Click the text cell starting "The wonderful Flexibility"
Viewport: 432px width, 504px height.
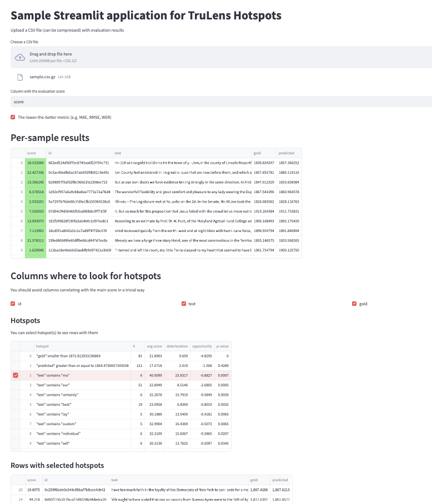click(x=182, y=192)
